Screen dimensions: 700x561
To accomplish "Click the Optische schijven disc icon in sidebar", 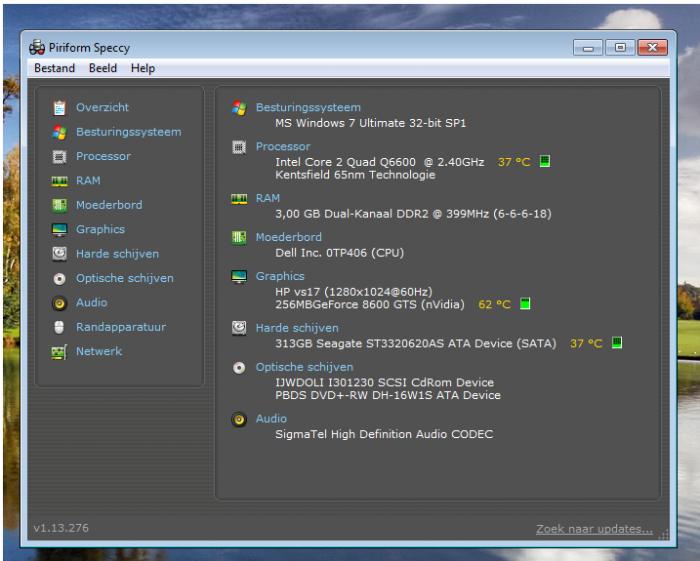I will click(x=59, y=278).
